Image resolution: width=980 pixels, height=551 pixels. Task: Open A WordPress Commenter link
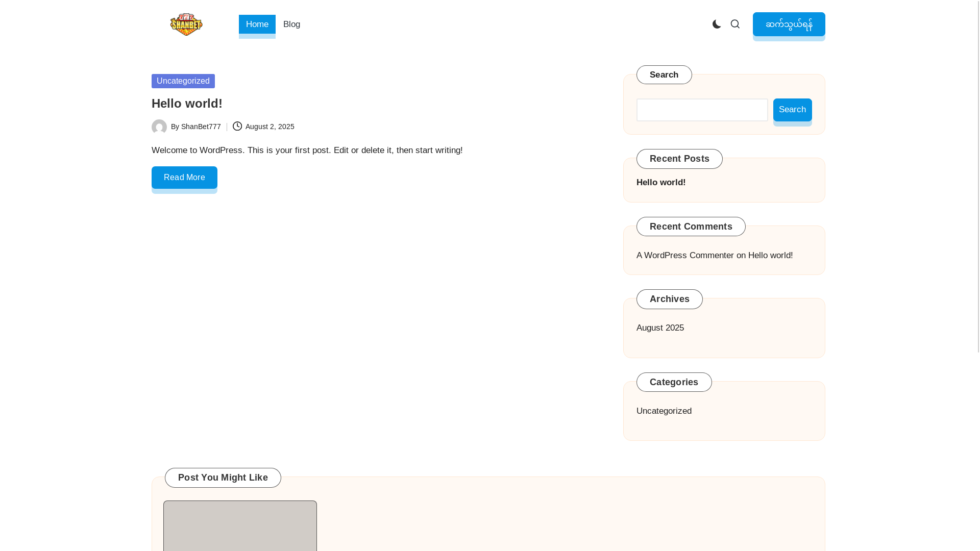click(x=685, y=256)
